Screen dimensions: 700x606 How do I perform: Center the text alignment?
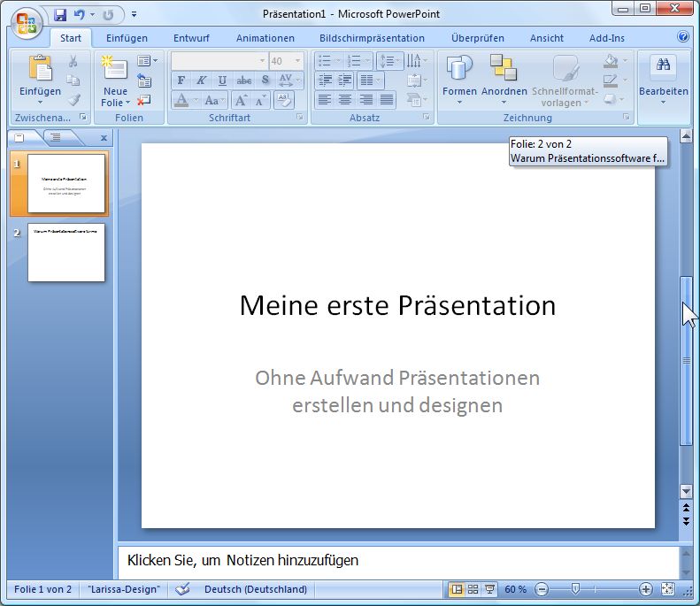click(345, 99)
